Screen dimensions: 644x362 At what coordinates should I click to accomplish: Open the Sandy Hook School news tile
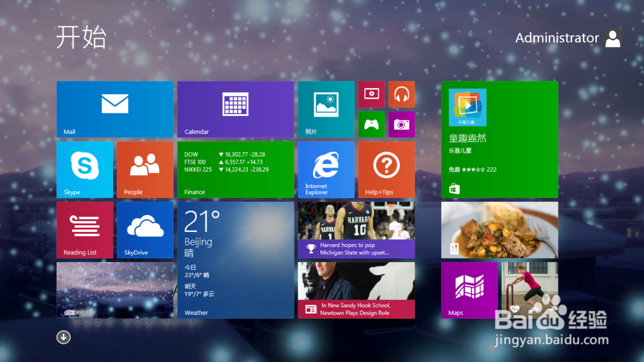click(x=357, y=291)
